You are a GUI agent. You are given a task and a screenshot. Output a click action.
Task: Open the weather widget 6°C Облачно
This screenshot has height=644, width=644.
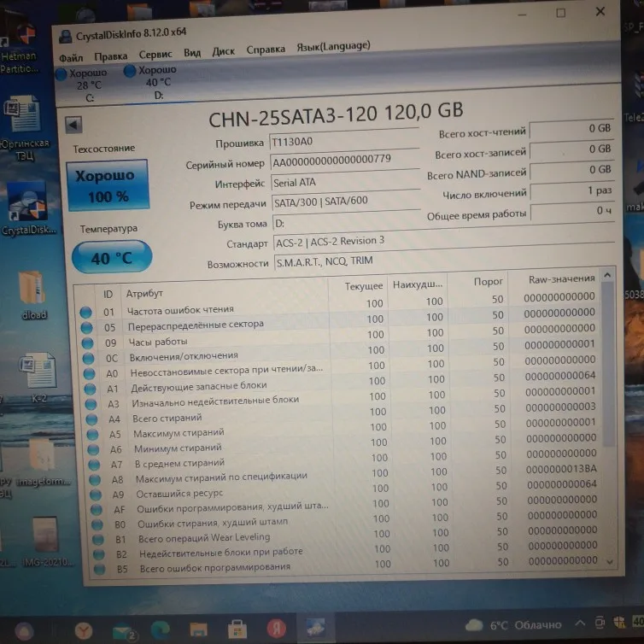[513, 625]
